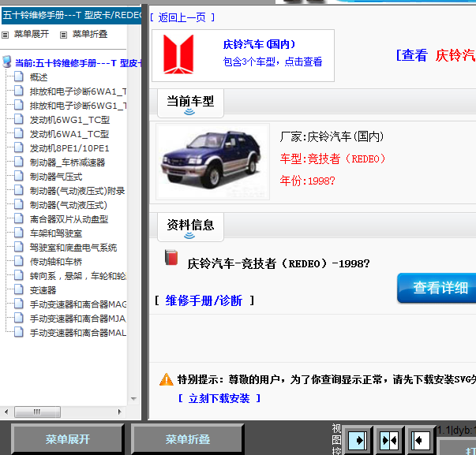Open 庆铃汽车(国内) brand link

259,44
